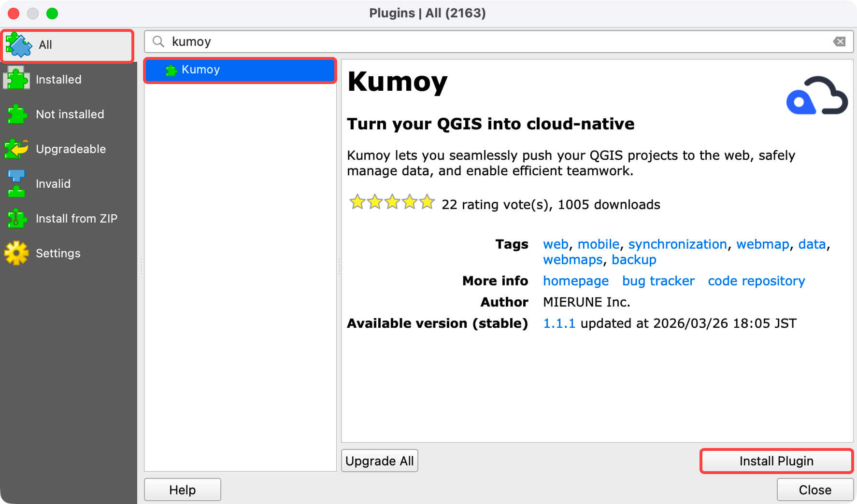This screenshot has width=857, height=504.
Task: Open the Installed plugins section
Action: 58,79
